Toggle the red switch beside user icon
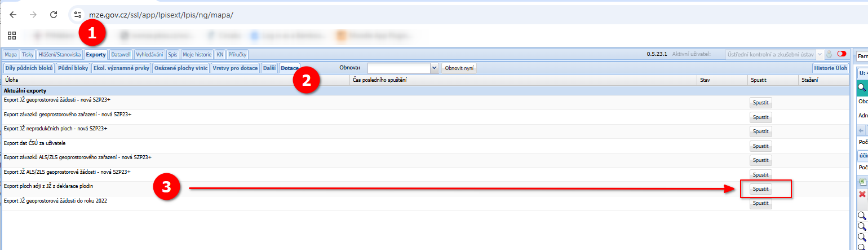Viewport: 868px width, 250px height. [842, 54]
